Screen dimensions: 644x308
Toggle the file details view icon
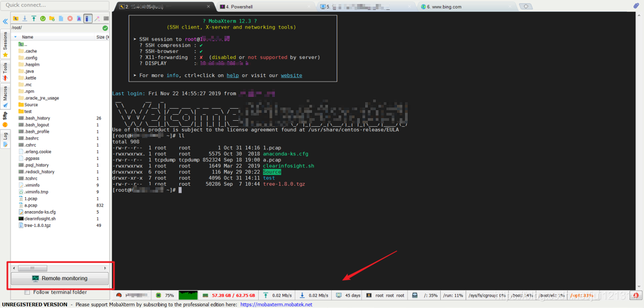88,19
